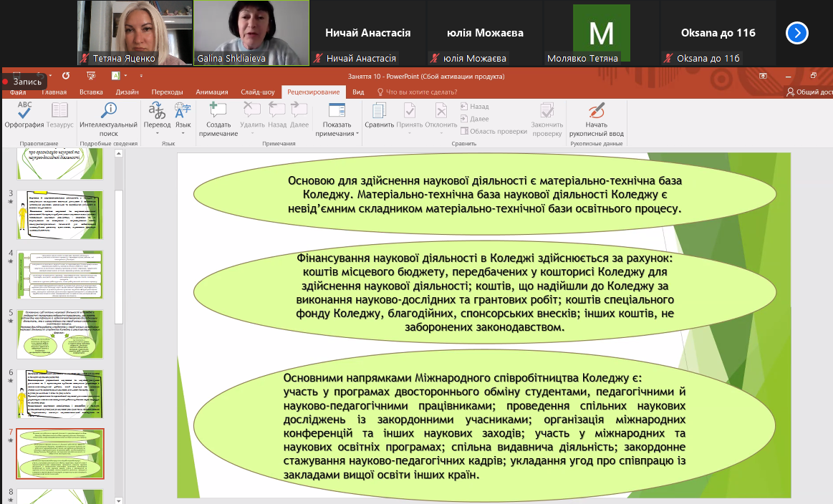Switch to the Слайд-шоу tab
Viewport: 833px width, 504px height.
[258, 92]
